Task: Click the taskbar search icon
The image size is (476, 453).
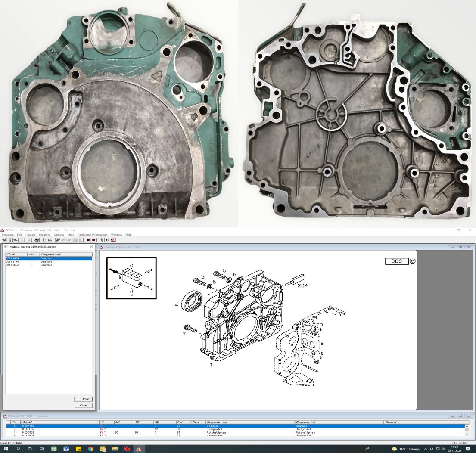Action: pos(18,449)
